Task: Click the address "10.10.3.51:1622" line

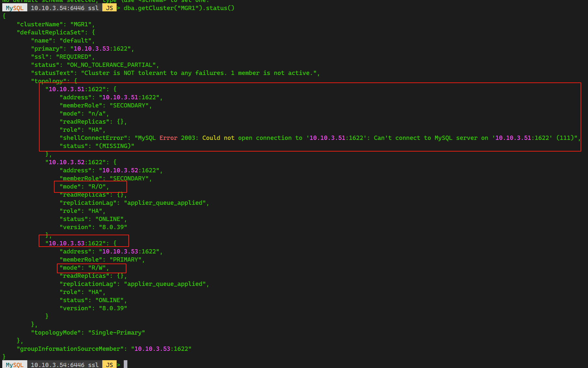Action: coord(111,97)
